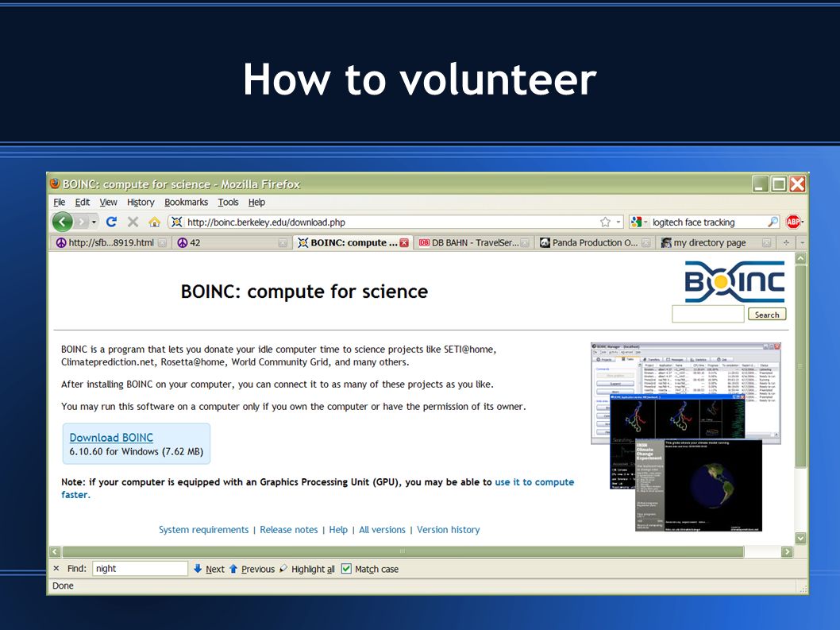Click the BOINC logo
Viewport: 840px width, 630px height.
click(734, 281)
